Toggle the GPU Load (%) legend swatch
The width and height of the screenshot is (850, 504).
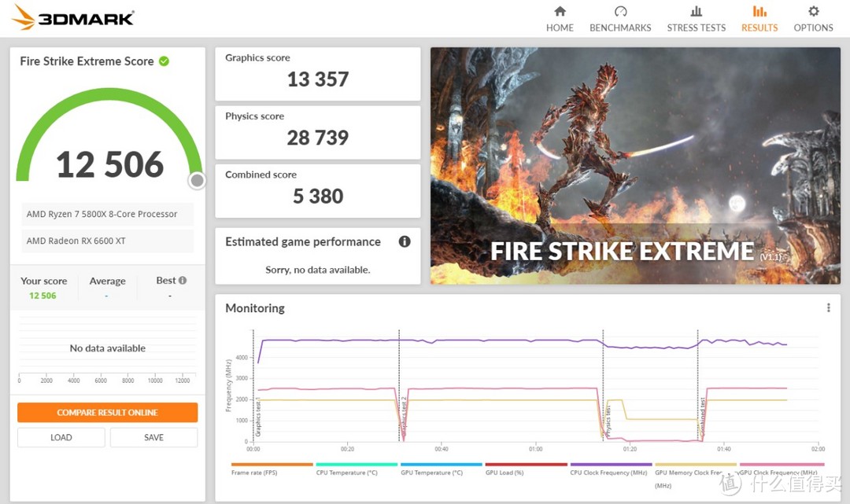[x=527, y=465]
